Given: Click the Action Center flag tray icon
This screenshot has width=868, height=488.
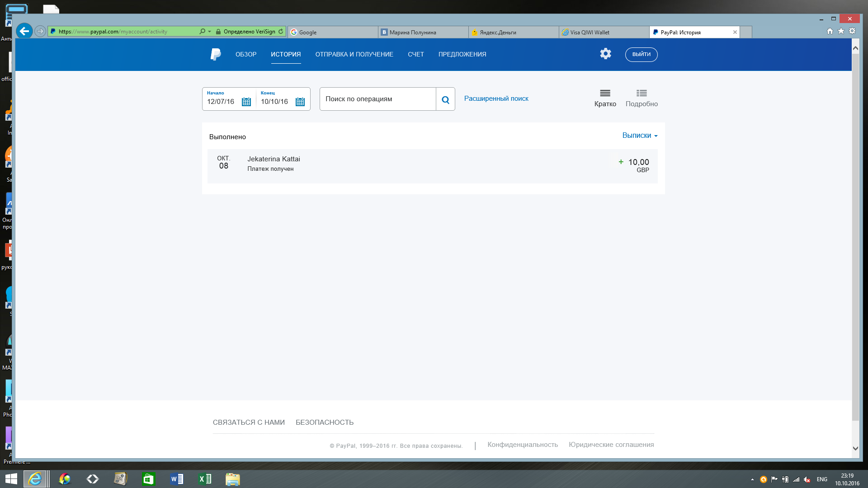Looking at the screenshot, I should coord(774,479).
